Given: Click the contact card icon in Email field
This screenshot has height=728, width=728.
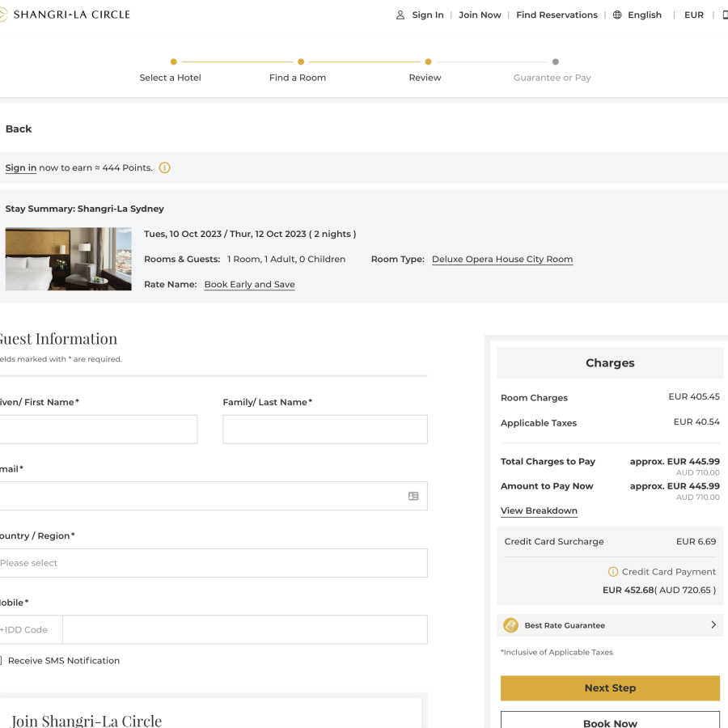Looking at the screenshot, I should click(x=413, y=496).
